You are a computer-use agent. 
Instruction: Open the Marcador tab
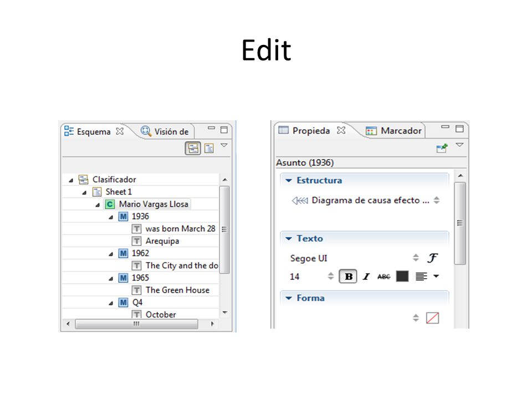point(393,131)
